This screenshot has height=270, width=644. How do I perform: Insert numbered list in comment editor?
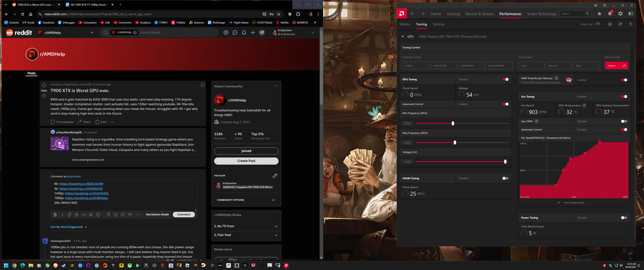123,215
